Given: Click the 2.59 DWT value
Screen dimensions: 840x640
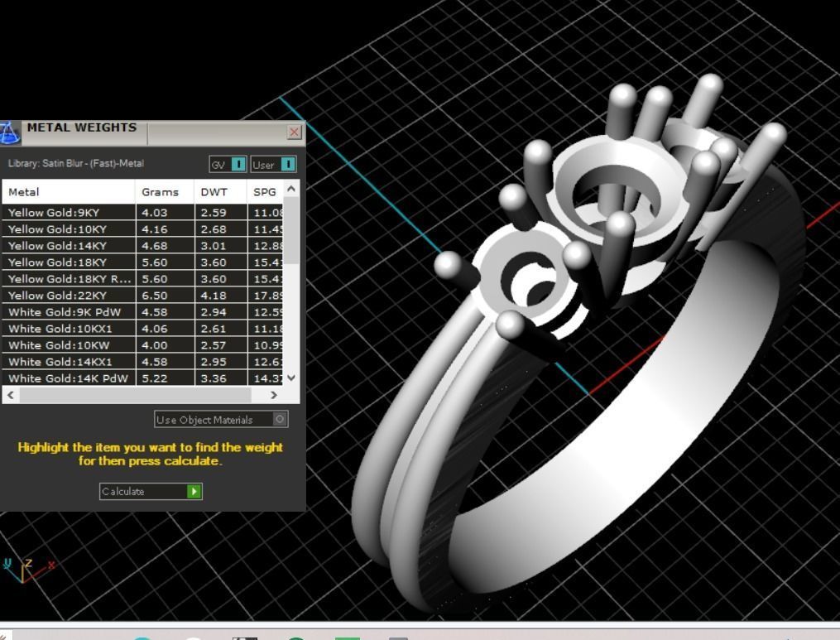Looking at the screenshot, I should [x=214, y=212].
